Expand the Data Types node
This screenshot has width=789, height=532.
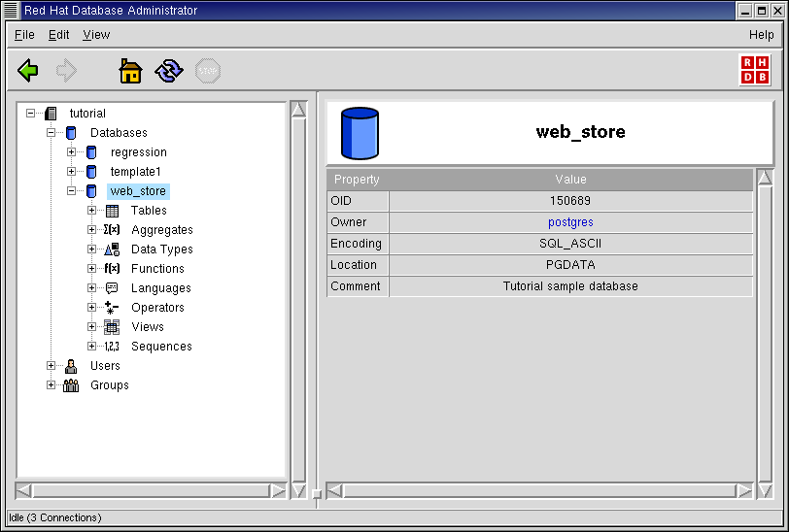coord(91,249)
